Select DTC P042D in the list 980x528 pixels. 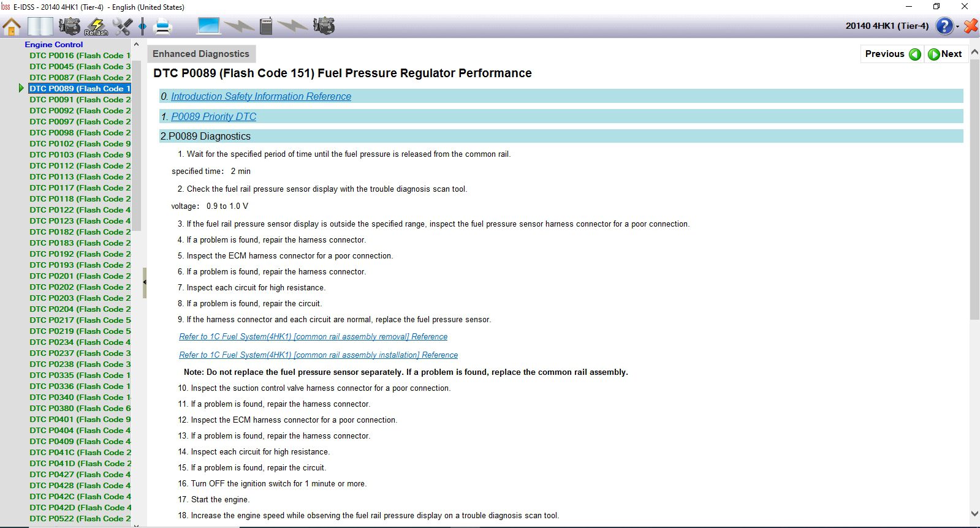(80, 508)
